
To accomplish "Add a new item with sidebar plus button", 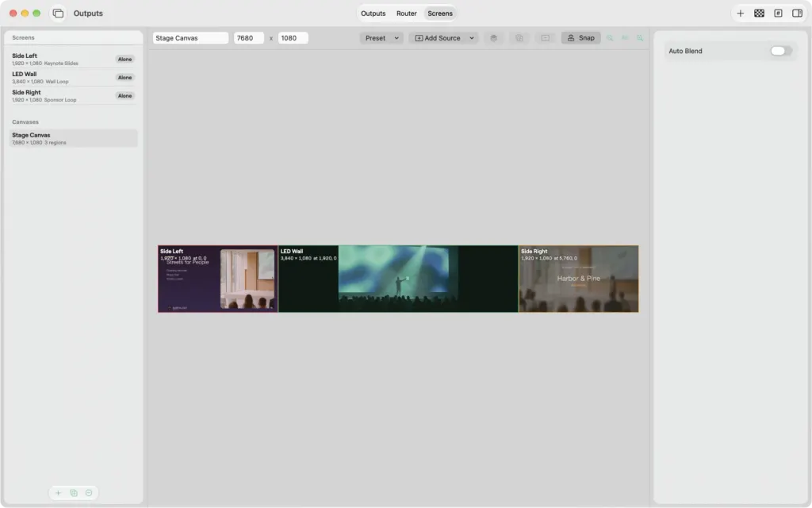I will click(x=58, y=493).
